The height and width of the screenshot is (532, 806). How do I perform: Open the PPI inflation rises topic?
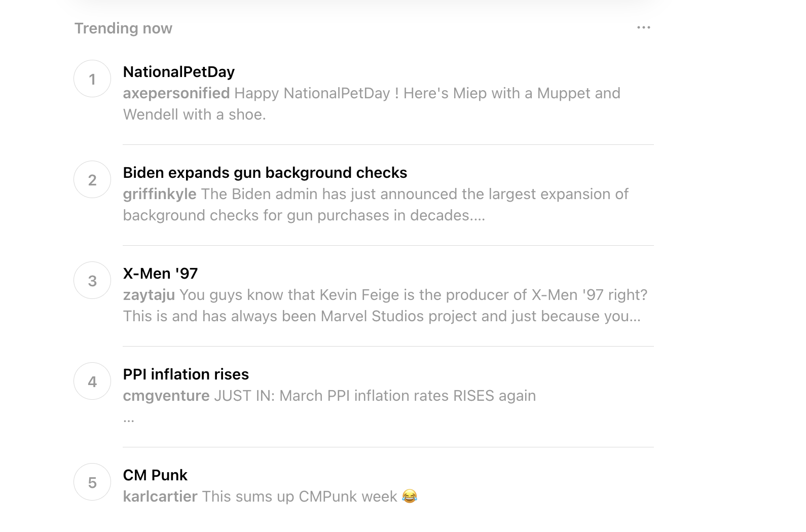(186, 374)
